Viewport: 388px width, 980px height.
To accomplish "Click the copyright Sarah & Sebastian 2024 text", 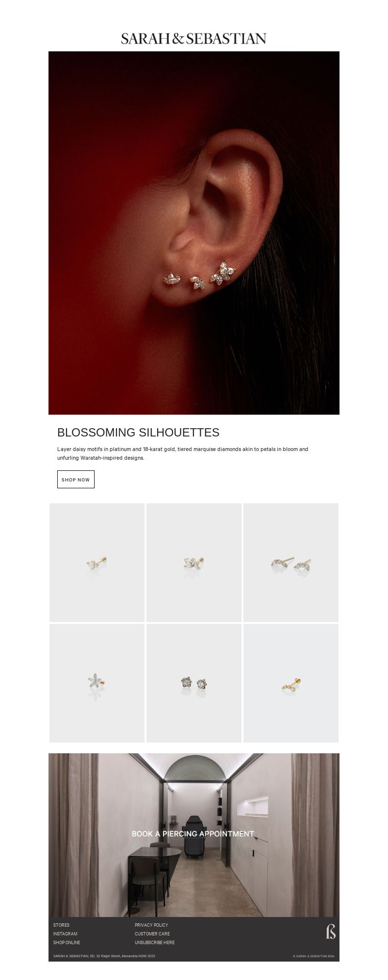I will coord(314,956).
